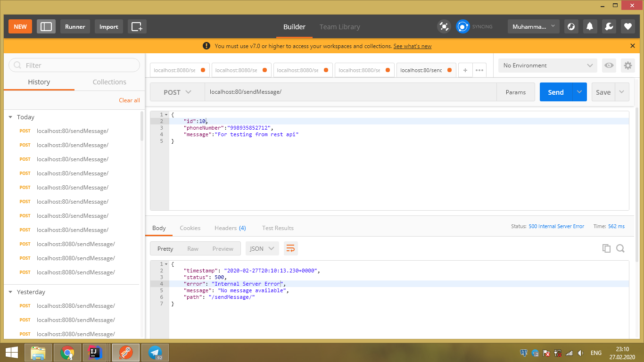Switch response view to Raw
Screen dimensions: 644x362
coord(193,248)
